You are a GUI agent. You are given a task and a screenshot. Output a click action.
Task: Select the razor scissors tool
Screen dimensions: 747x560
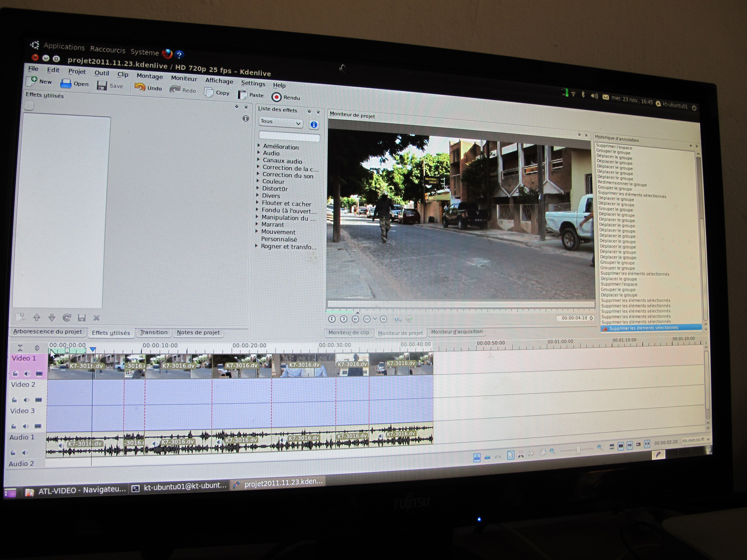521,454
